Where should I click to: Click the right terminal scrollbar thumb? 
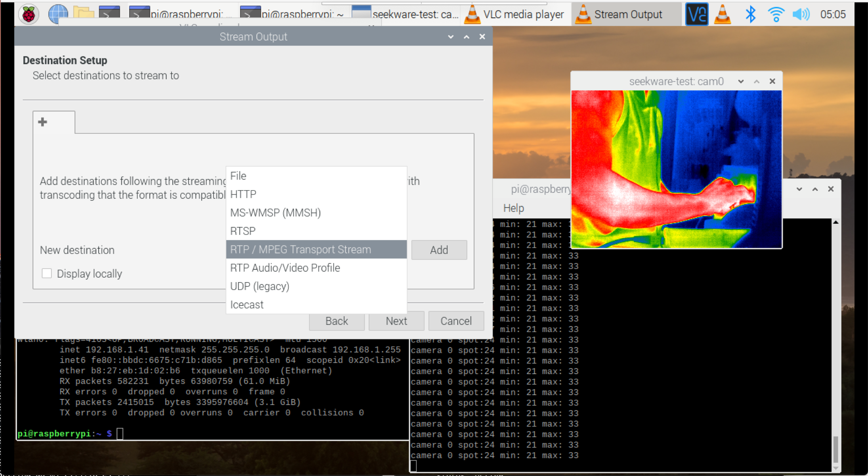(835, 449)
